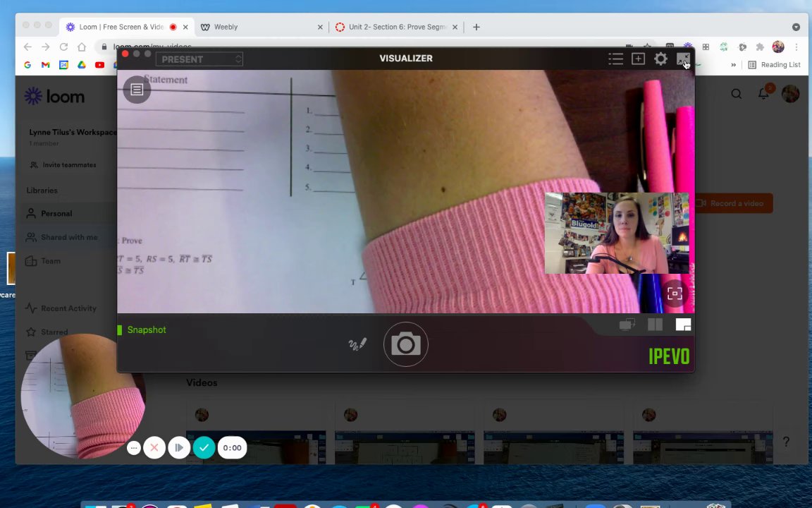
Task: Click the round document panel button on camera view
Action: [137, 90]
